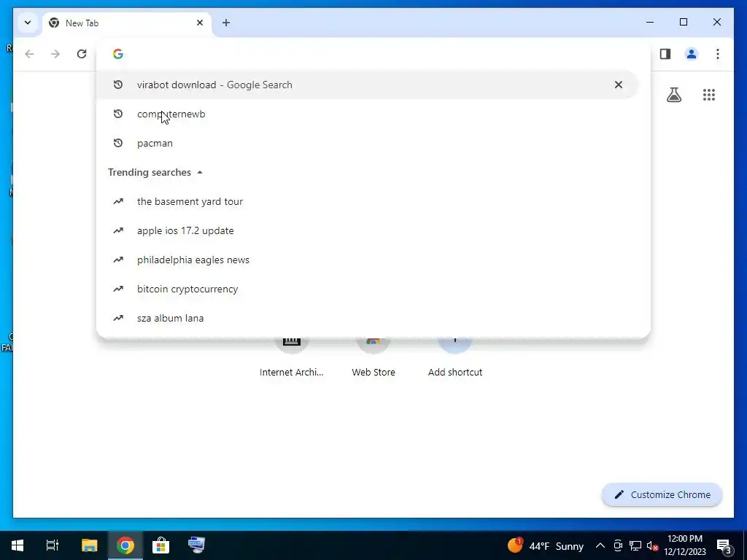Image resolution: width=747 pixels, height=560 pixels.
Task: Click trending icon beside bitcoin cryptocurrency
Action: (118, 289)
